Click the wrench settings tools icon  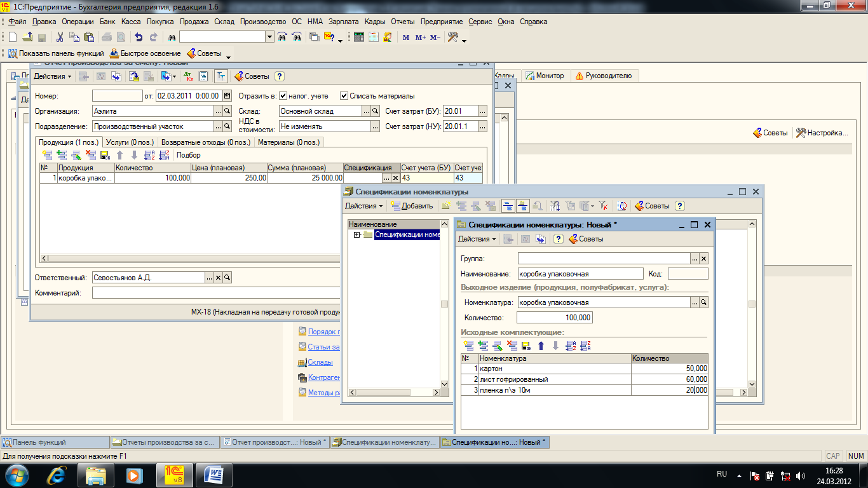453,37
